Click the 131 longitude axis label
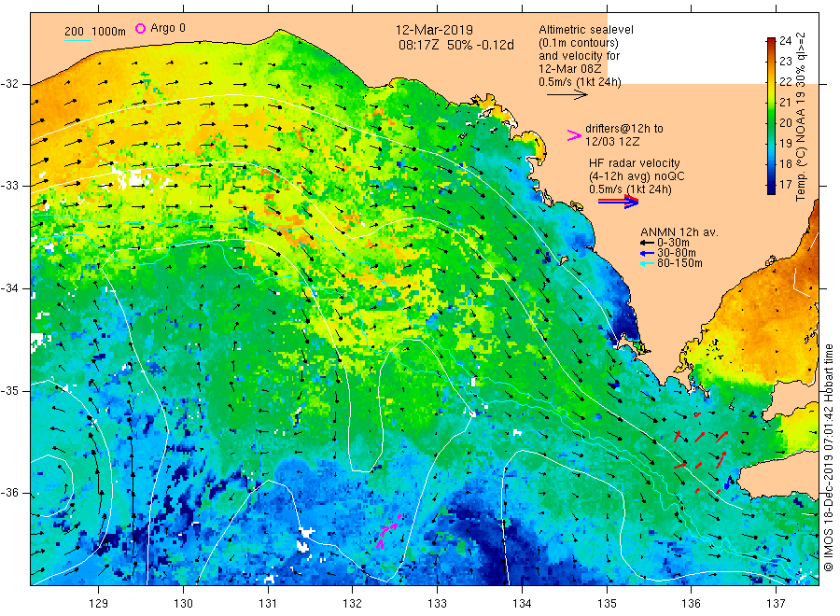The image size is (840, 616). point(268,604)
